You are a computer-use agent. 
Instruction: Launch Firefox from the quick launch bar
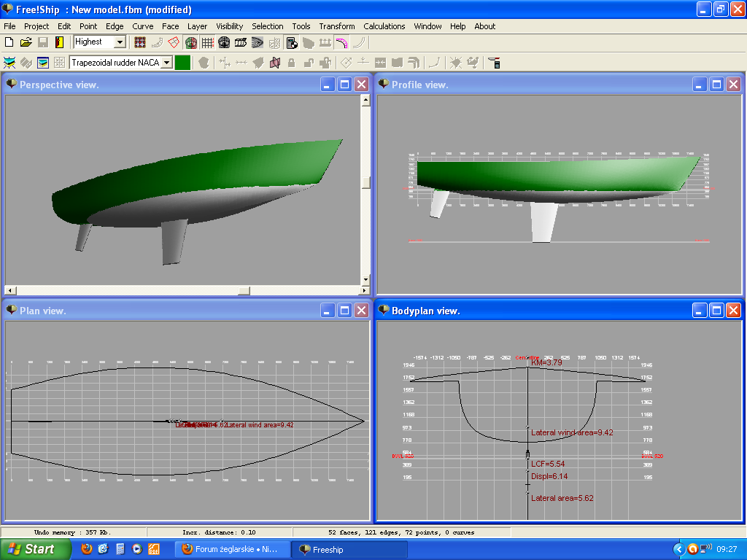[x=86, y=549]
